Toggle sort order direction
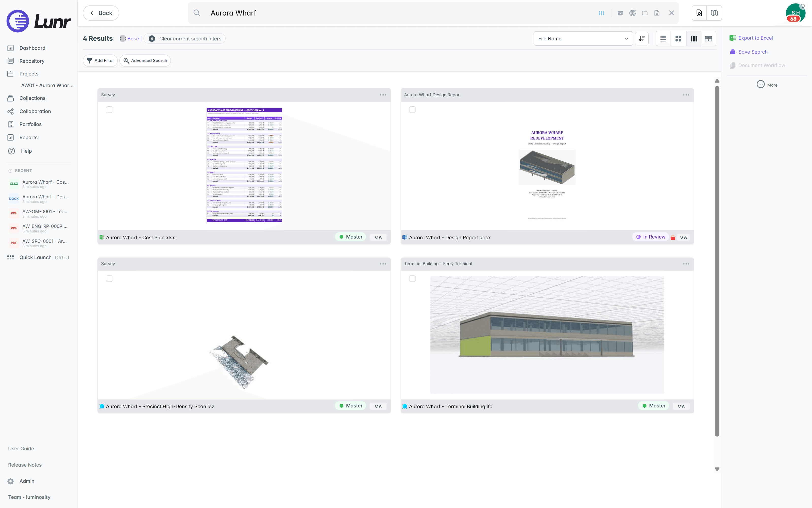Screen dimensions: 812x508 click(641, 39)
